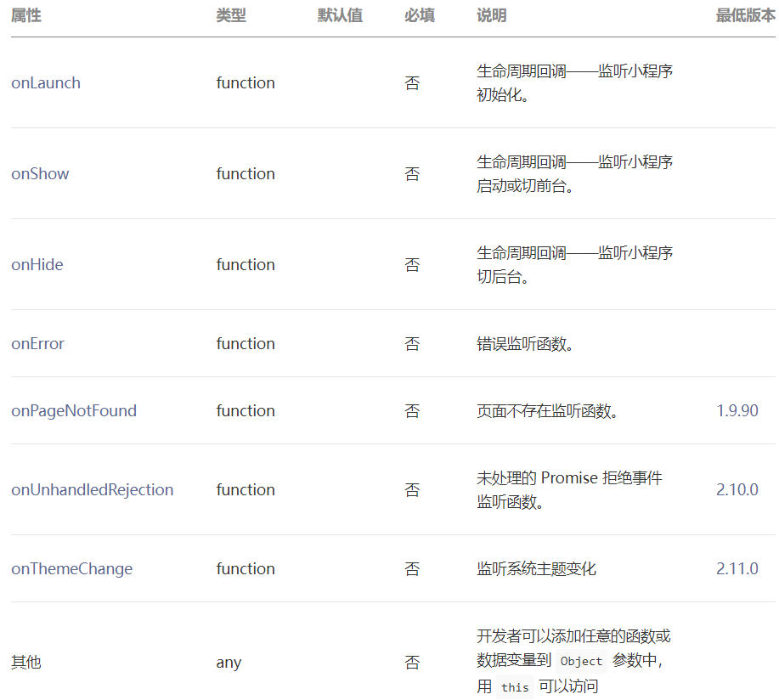The height and width of the screenshot is (700, 779).
Task: Open the onHide property link
Action: [x=37, y=264]
